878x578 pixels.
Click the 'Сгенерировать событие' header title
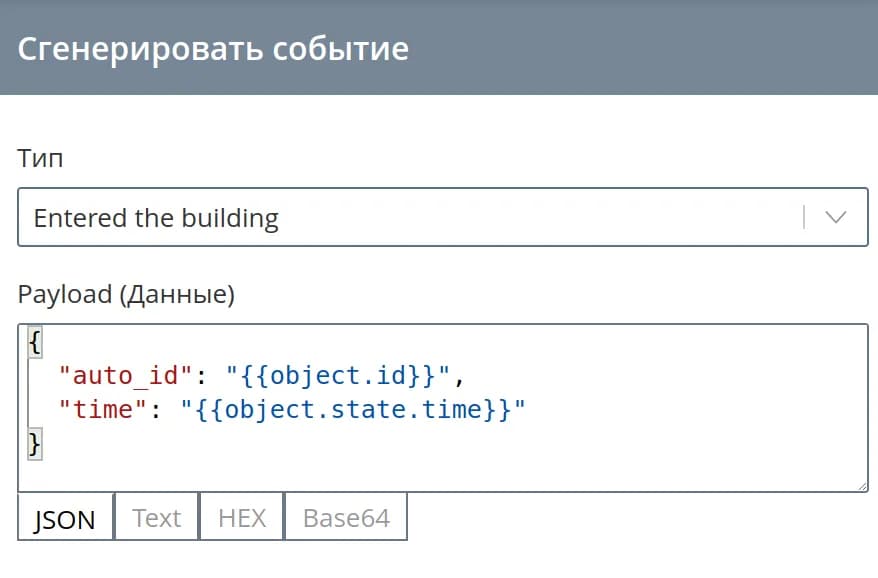[x=213, y=48]
